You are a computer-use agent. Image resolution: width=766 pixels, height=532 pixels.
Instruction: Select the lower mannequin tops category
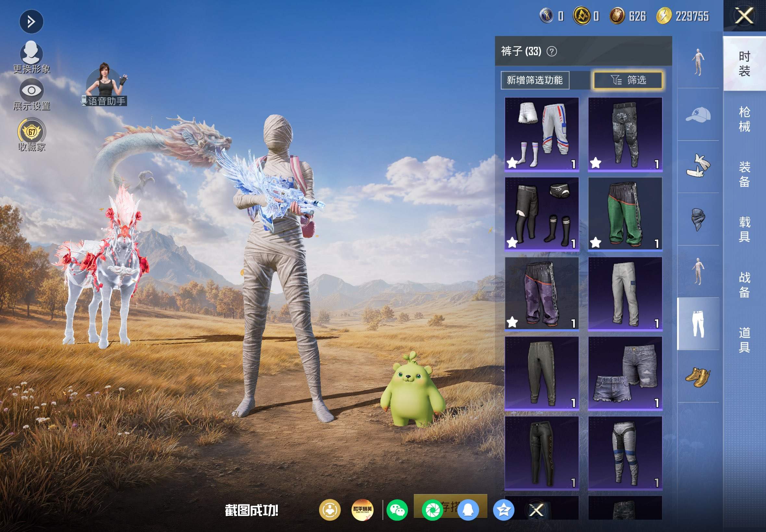click(x=698, y=271)
